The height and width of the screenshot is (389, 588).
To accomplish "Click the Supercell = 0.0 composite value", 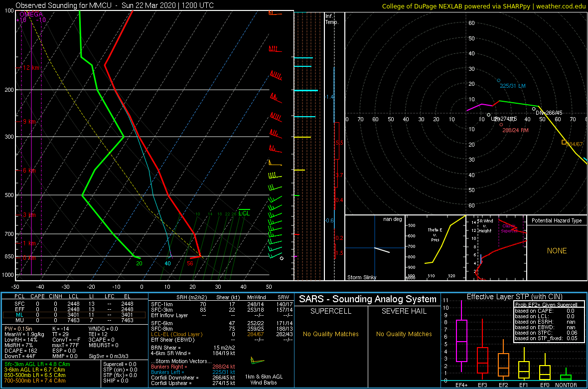I will 121,365.
